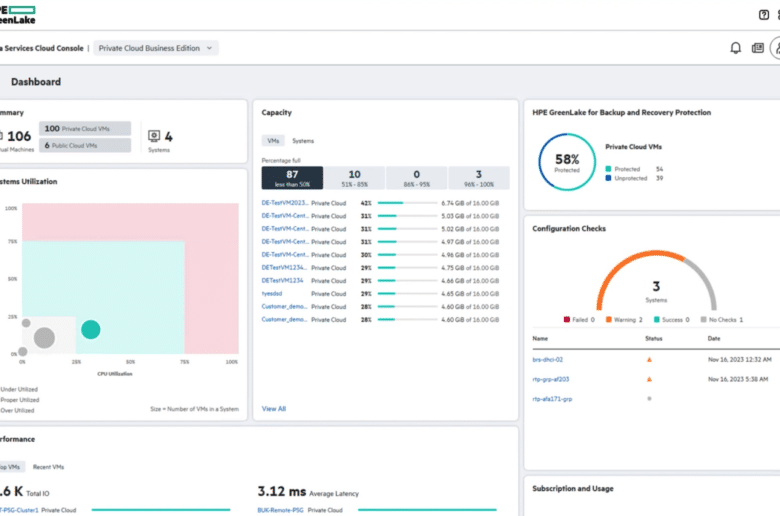The width and height of the screenshot is (780, 516).
Task: Click the teal system bubble in utilization chart
Action: pos(91,329)
